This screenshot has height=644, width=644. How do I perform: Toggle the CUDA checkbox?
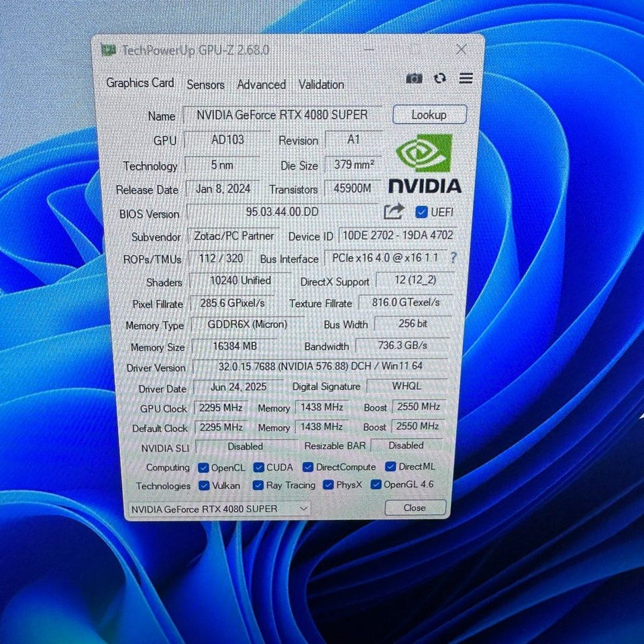(x=258, y=468)
